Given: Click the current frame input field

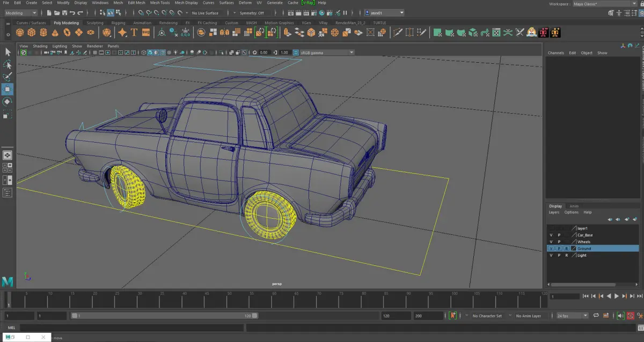Looking at the screenshot, I should point(565,296).
